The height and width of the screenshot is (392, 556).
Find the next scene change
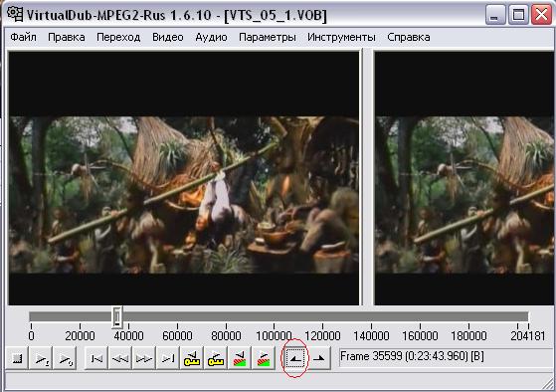point(264,358)
